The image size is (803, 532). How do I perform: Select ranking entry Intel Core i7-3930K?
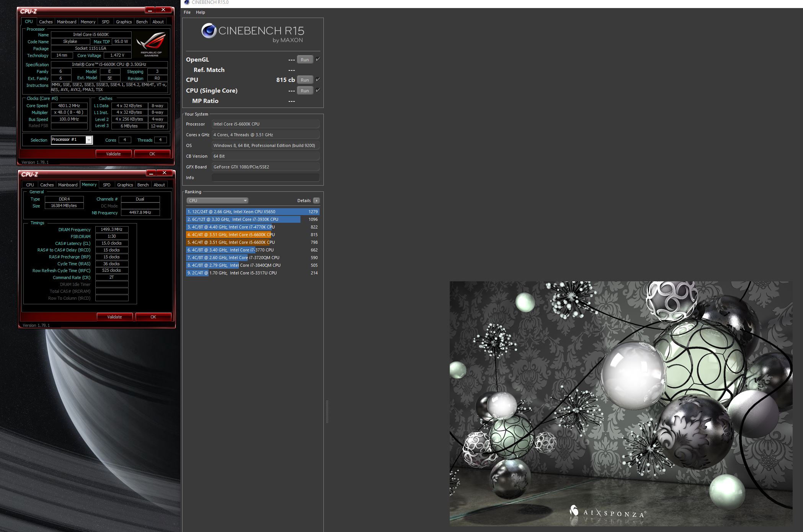253,219
